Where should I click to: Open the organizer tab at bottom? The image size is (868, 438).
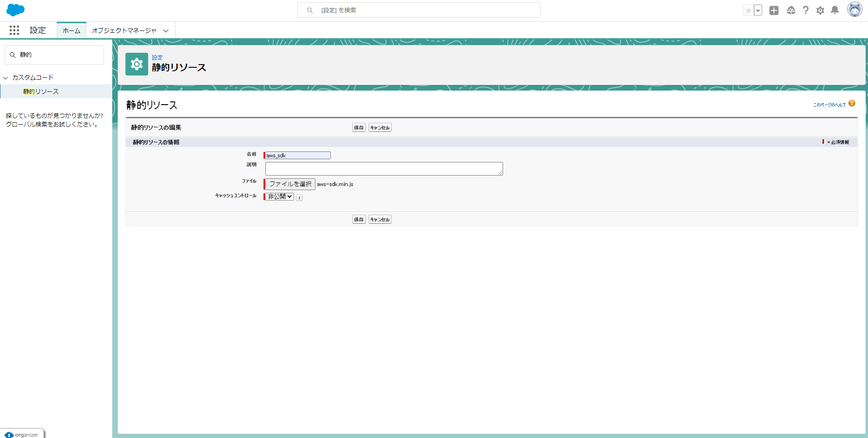click(22, 434)
